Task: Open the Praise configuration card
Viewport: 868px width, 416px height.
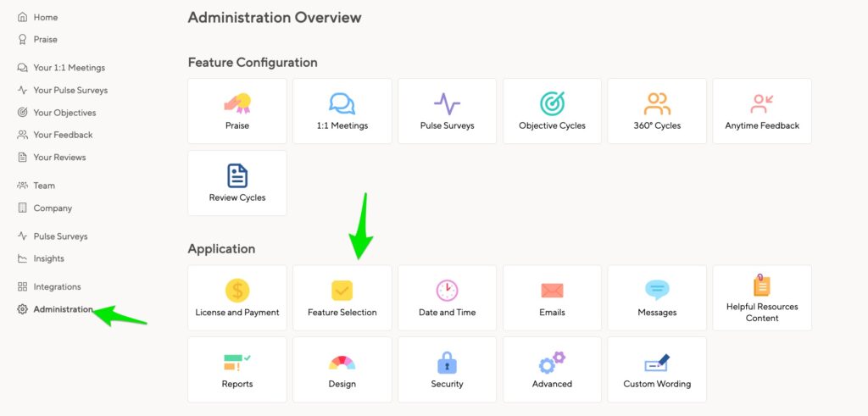Action: click(x=237, y=111)
